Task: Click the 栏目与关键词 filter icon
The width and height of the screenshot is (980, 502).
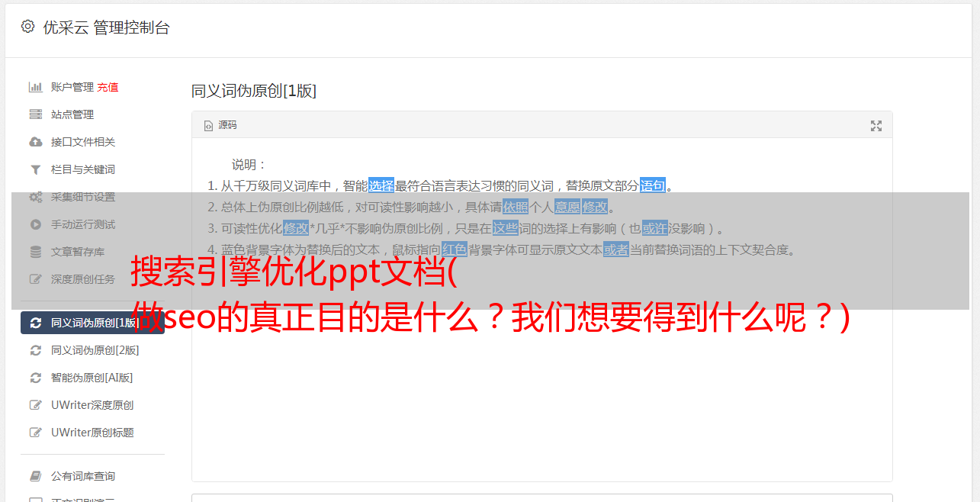Action: coord(35,169)
